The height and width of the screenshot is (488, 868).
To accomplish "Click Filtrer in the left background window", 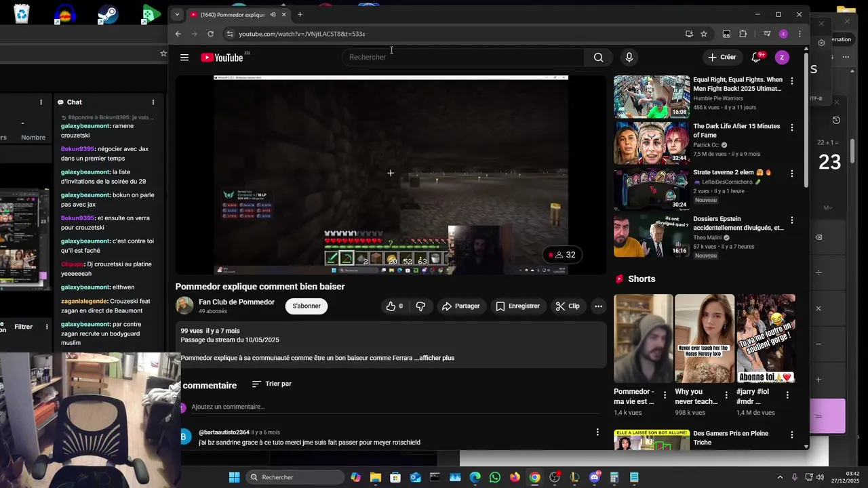I will coord(24,327).
